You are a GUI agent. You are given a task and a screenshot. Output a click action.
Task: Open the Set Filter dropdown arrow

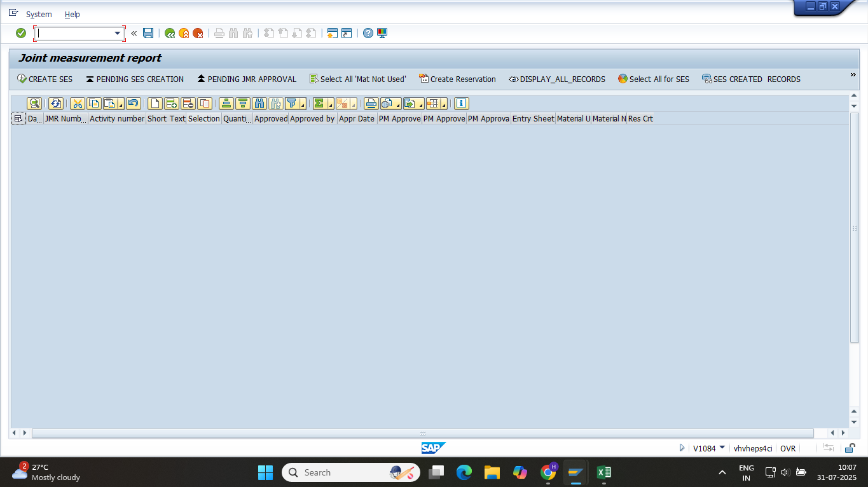(x=302, y=104)
